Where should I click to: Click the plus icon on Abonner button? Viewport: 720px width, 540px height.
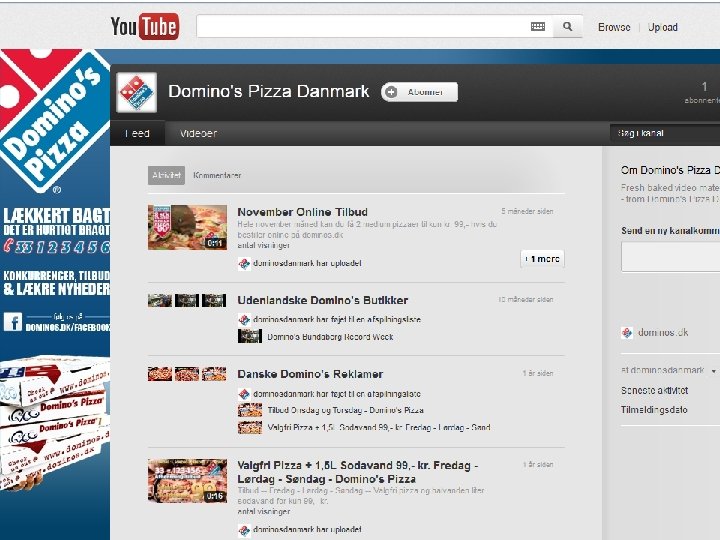coord(391,92)
